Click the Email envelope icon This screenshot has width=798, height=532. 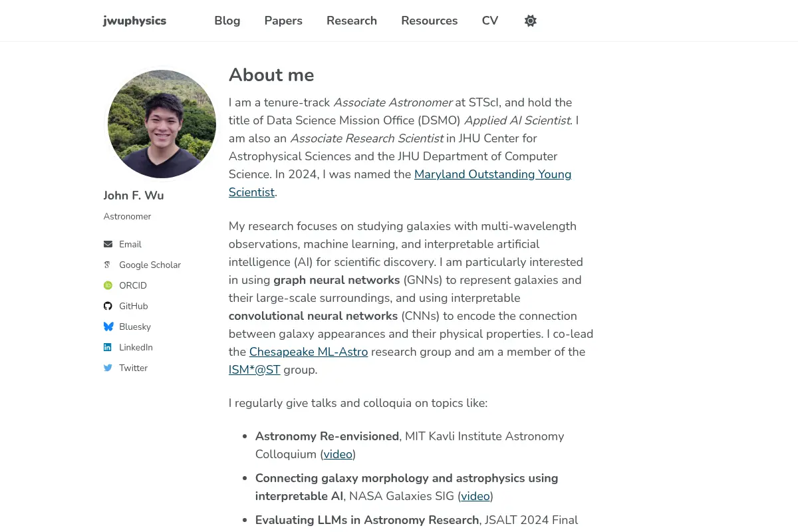(108, 244)
